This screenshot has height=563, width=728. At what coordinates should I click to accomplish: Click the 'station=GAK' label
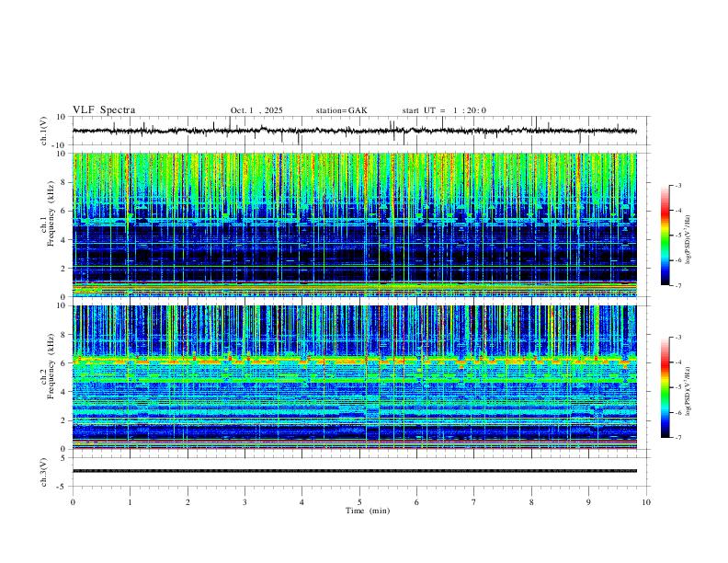(x=341, y=110)
